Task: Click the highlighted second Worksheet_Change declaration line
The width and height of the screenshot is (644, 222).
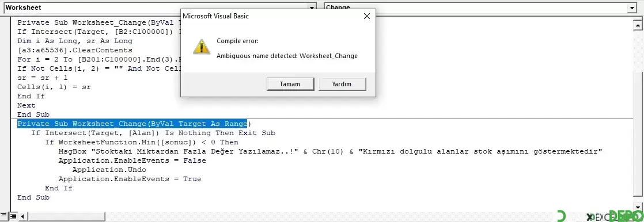Action: [132, 124]
